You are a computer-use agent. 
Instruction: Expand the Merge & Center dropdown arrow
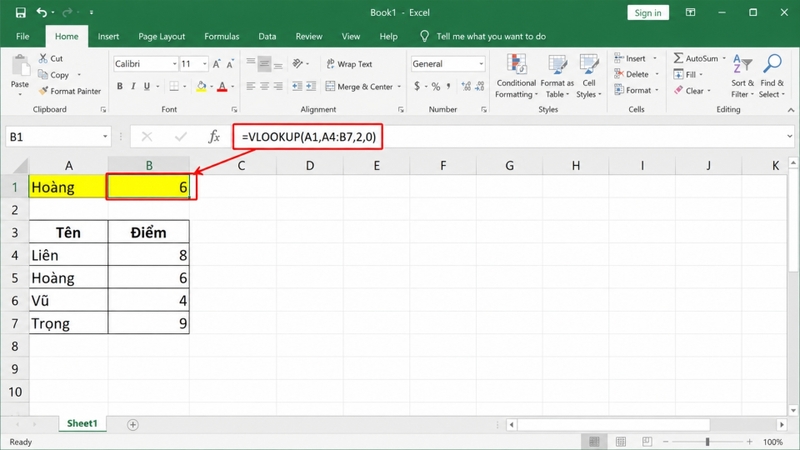pos(399,87)
